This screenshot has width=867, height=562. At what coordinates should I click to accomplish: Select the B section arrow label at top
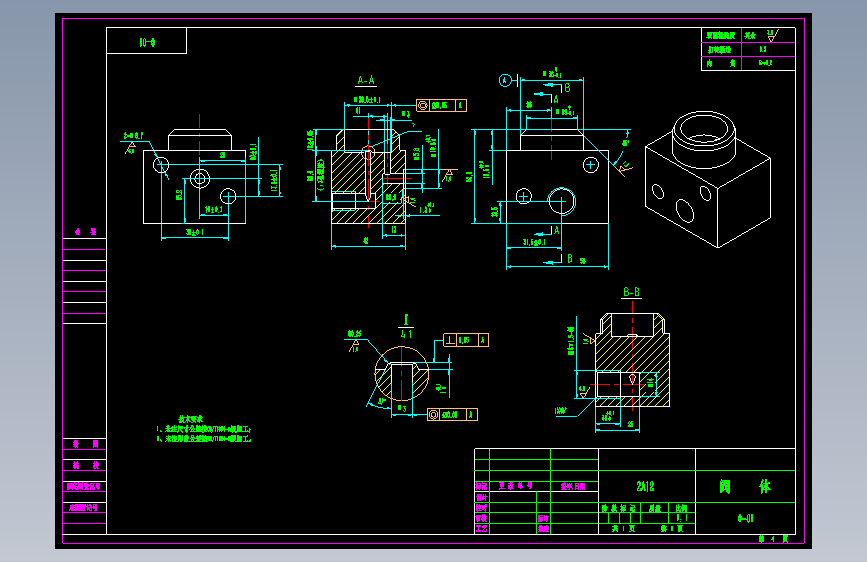(567, 88)
